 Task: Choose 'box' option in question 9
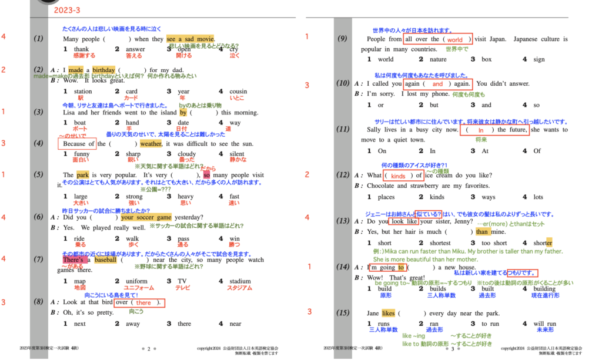(486, 59)
